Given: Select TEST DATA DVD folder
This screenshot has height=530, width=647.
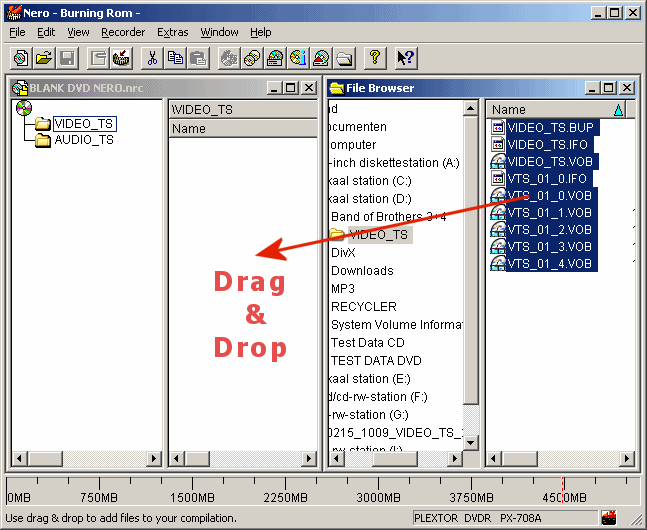Looking at the screenshot, I should (x=376, y=361).
